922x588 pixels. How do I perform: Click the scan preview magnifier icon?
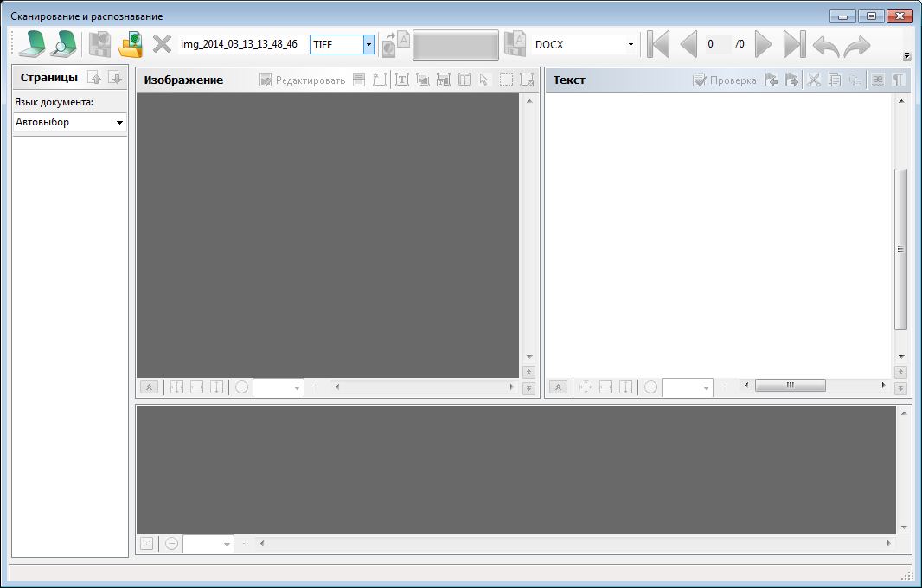click(x=63, y=44)
